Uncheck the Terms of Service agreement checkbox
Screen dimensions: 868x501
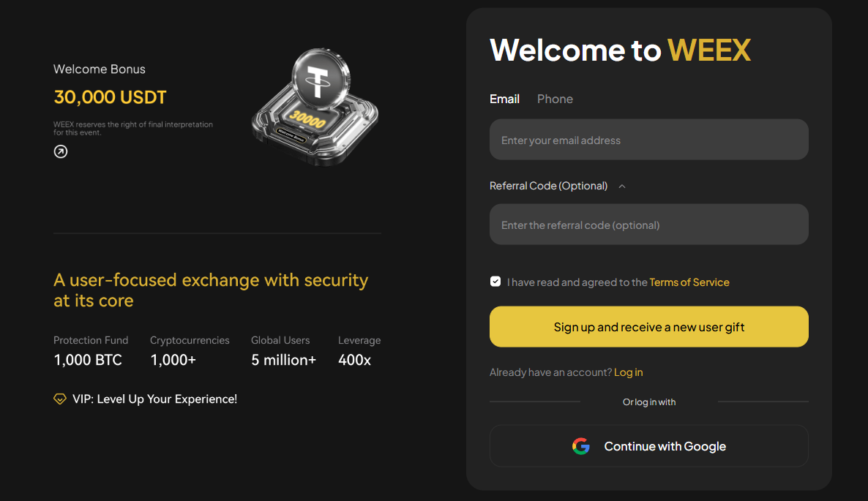(x=495, y=282)
